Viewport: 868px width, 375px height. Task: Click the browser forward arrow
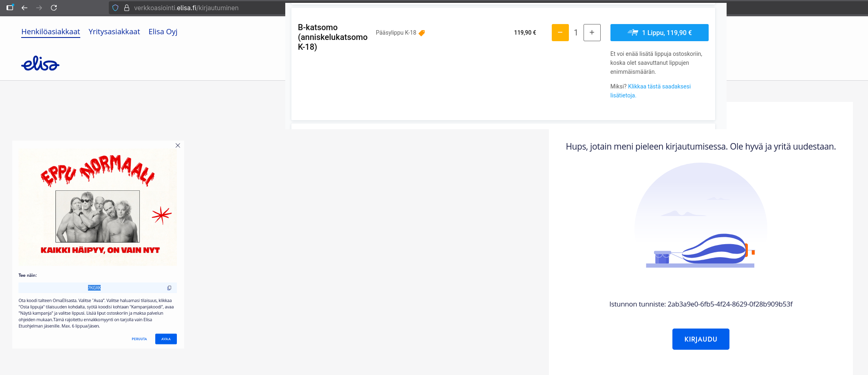point(39,8)
